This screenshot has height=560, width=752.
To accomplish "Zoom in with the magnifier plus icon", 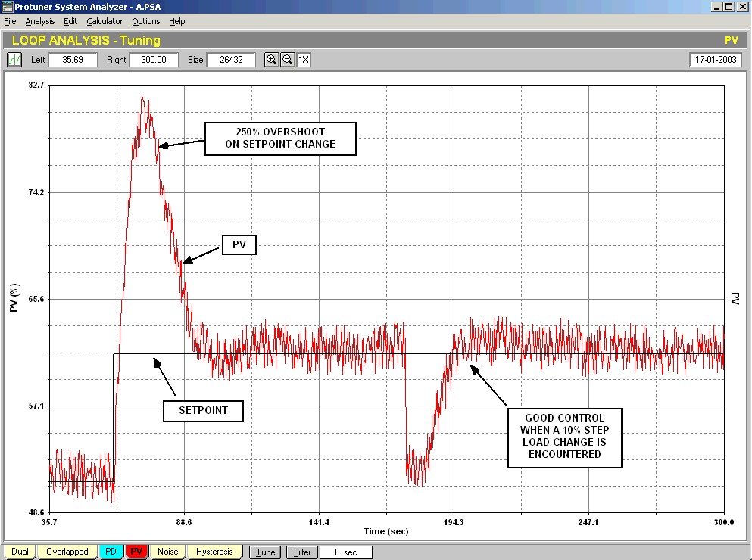I will [271, 60].
